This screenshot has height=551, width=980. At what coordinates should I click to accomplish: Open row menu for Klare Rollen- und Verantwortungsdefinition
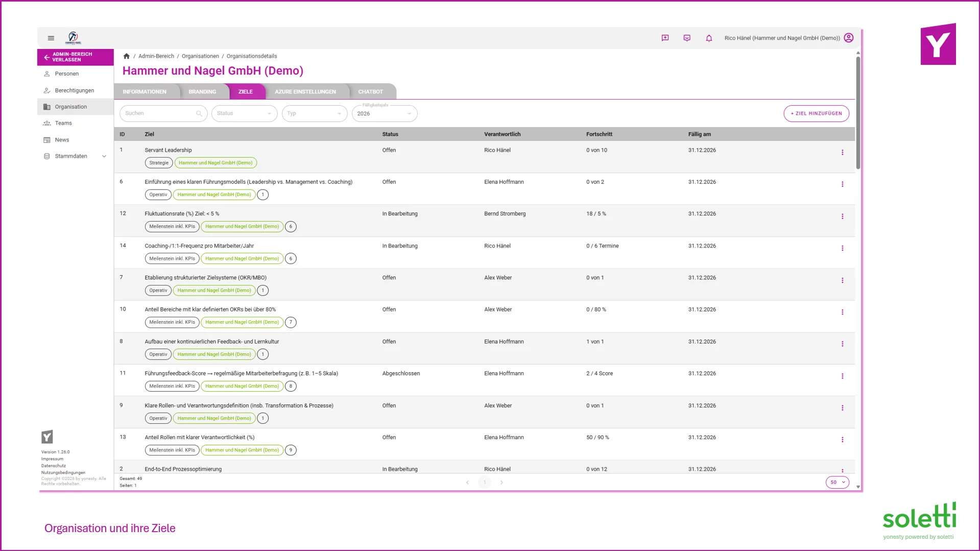[x=843, y=408]
